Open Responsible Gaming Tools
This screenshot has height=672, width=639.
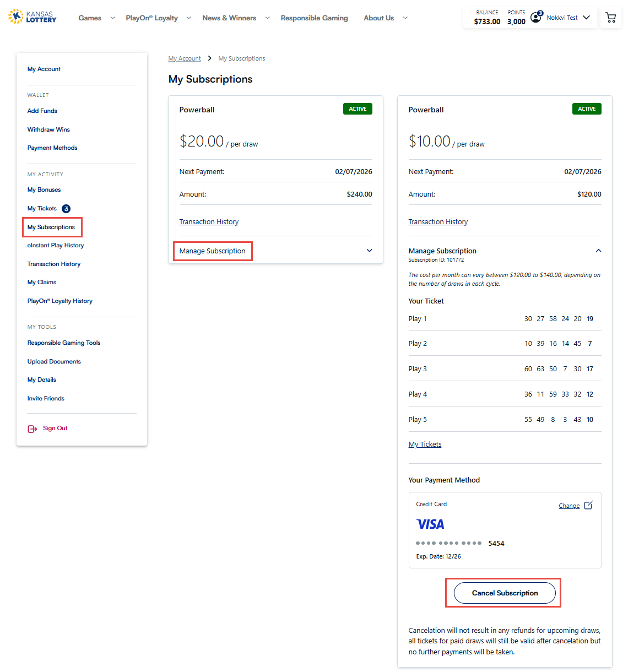point(64,343)
